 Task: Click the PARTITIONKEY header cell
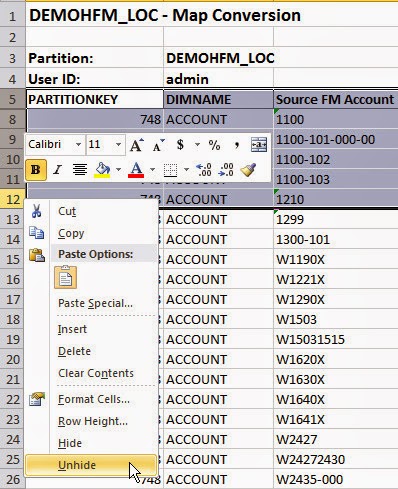pyautogui.click(x=95, y=99)
